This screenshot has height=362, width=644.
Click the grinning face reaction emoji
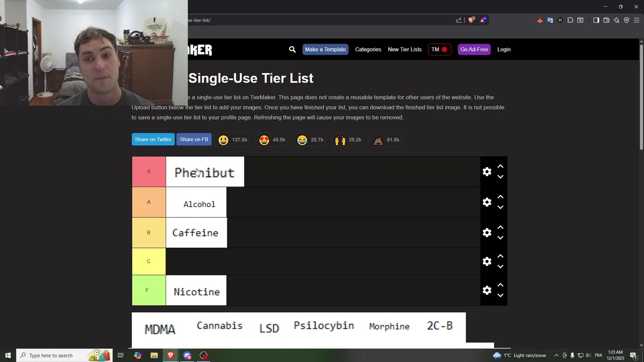point(223,140)
